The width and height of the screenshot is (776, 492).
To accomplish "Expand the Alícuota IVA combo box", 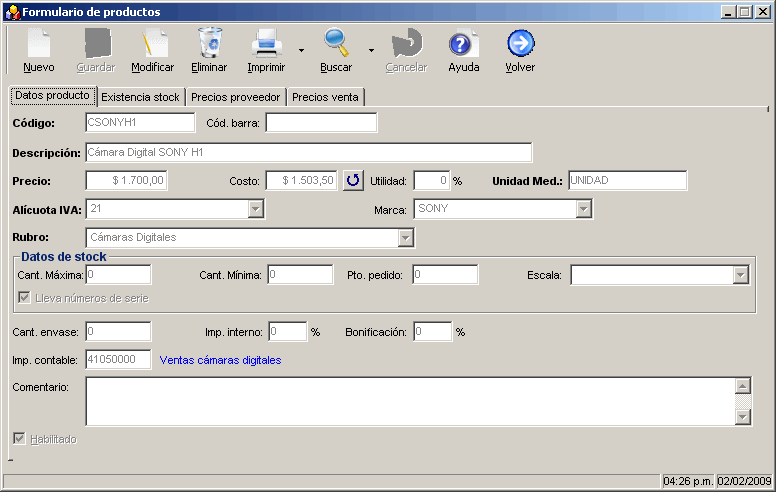I will coord(255,209).
